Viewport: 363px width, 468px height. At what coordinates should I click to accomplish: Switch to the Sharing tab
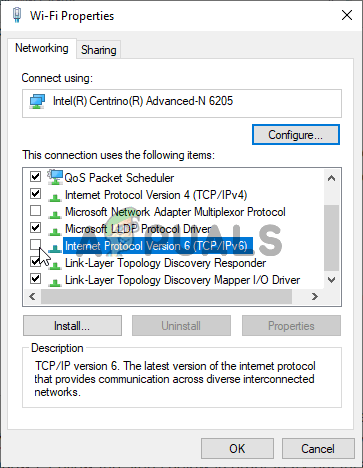pyautogui.click(x=99, y=50)
